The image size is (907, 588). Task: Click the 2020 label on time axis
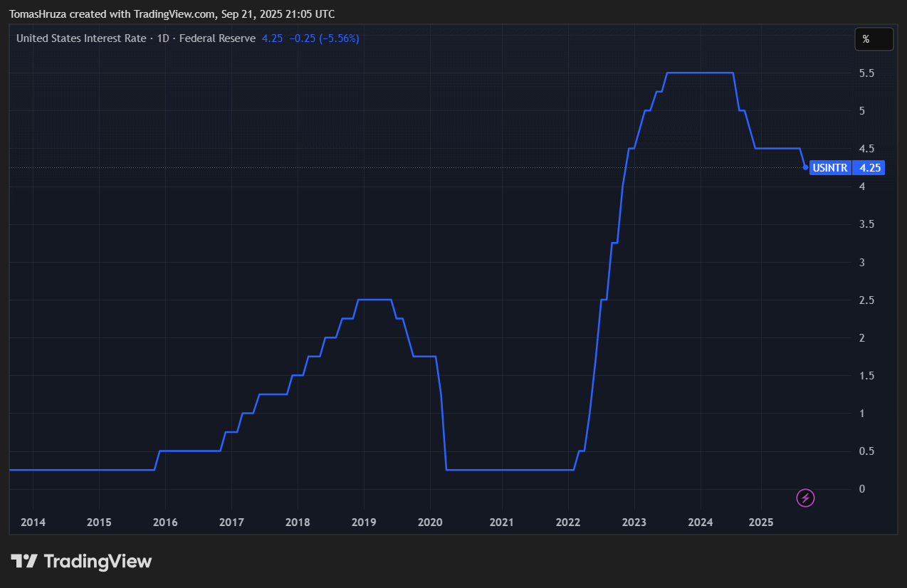430,523
